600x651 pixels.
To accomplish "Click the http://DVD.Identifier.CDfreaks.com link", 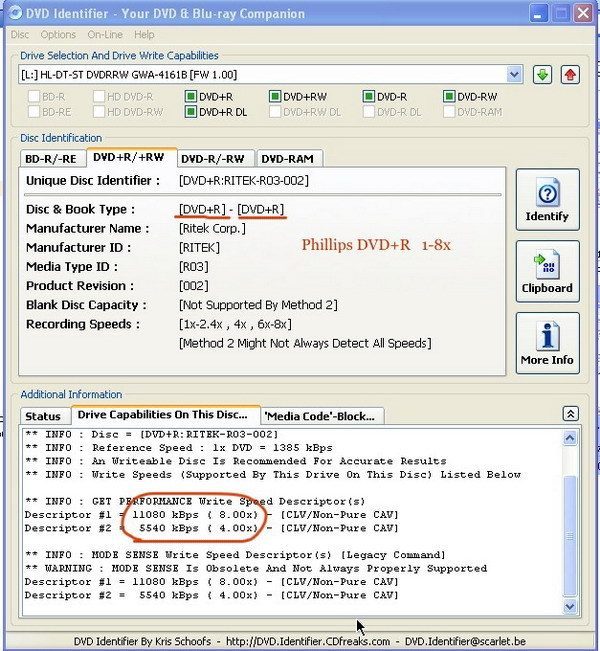I will [x=308, y=641].
